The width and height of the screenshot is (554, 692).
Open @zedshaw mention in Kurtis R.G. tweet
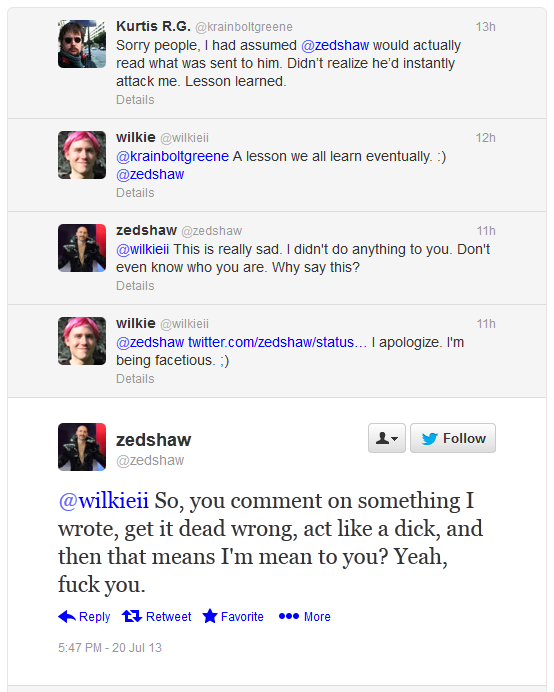coord(335,45)
